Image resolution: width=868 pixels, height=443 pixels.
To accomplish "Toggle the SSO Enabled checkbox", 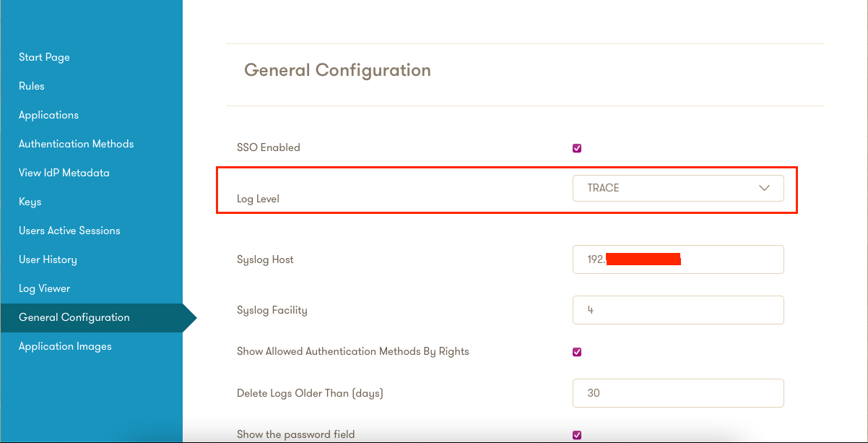I will pyautogui.click(x=577, y=148).
